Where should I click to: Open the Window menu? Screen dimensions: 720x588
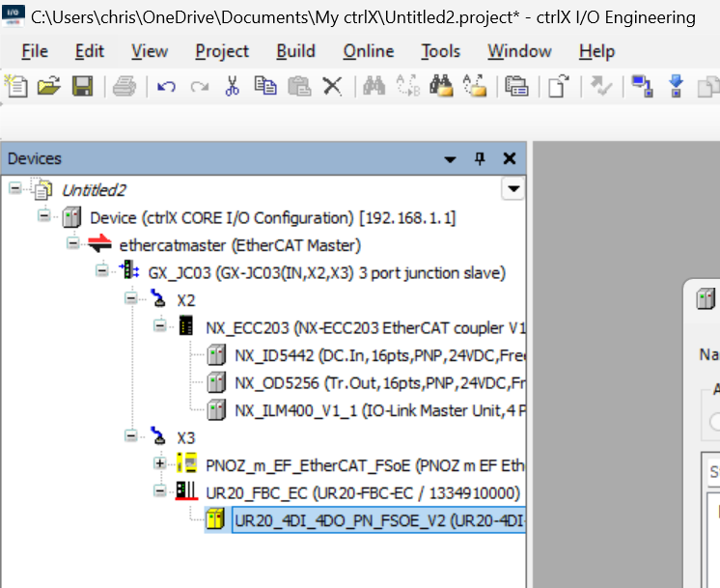(x=520, y=51)
